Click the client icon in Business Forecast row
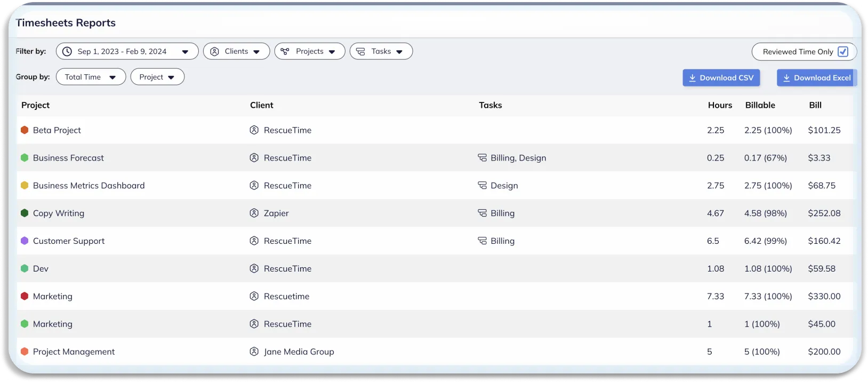 tap(254, 157)
